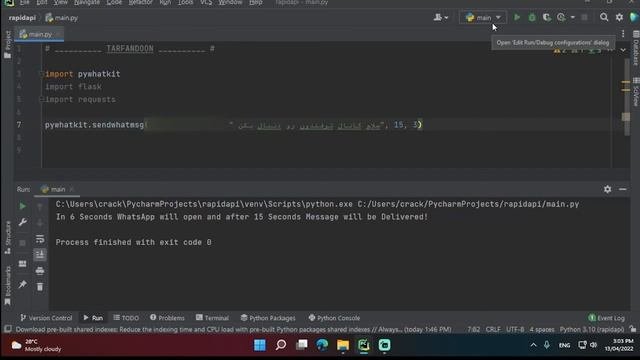640x360 pixels.
Task: Open the Event Log
Action: pos(607,318)
